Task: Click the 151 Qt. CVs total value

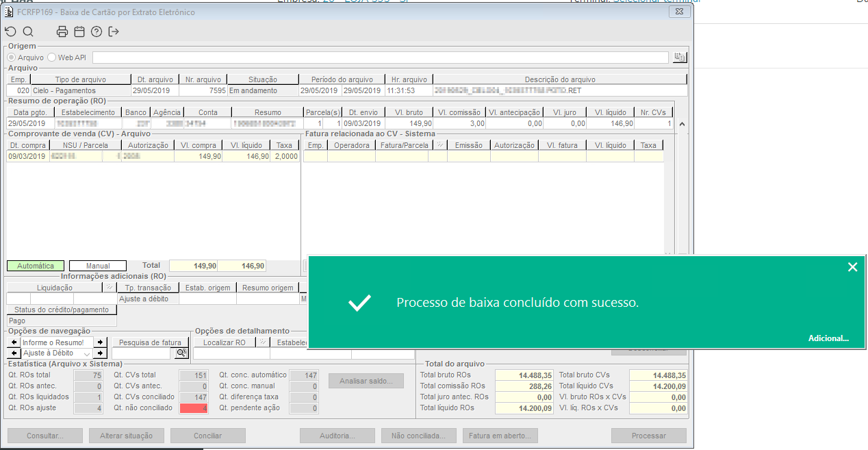Action: click(x=194, y=375)
